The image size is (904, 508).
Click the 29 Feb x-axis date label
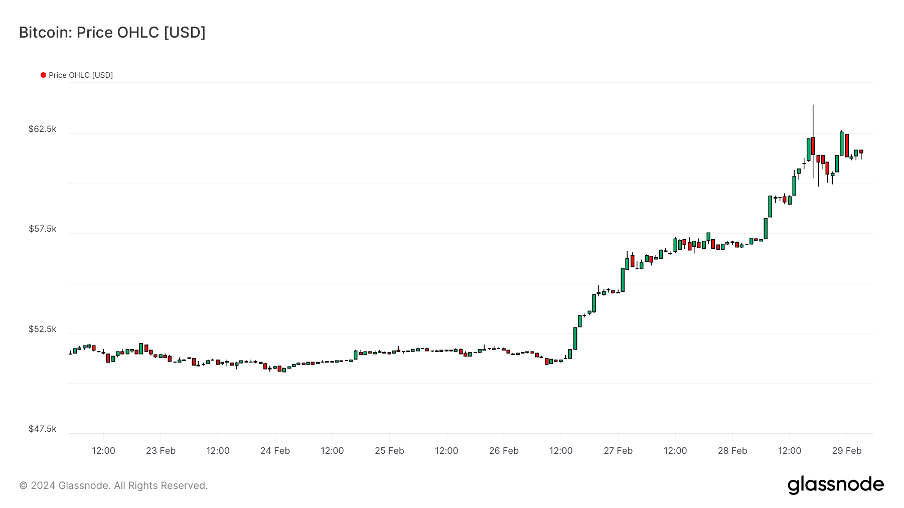(846, 450)
